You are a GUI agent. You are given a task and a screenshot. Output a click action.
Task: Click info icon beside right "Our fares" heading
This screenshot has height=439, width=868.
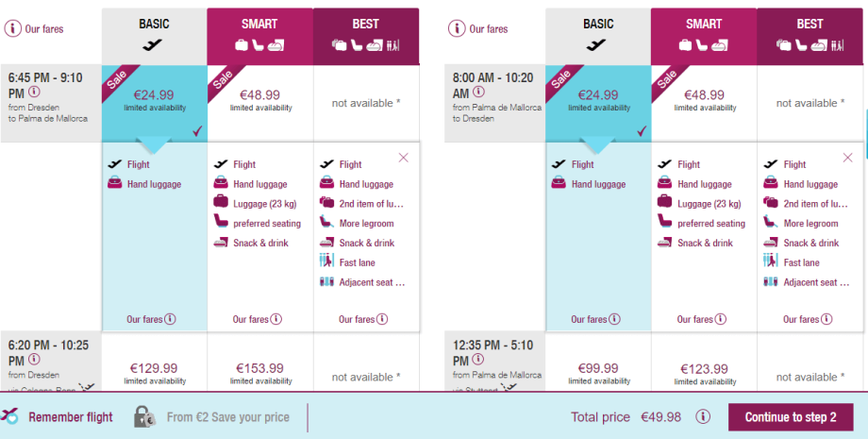(458, 28)
